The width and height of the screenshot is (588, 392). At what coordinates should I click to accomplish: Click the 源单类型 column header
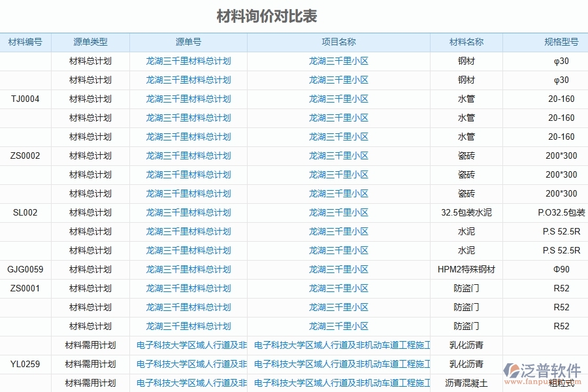click(90, 42)
